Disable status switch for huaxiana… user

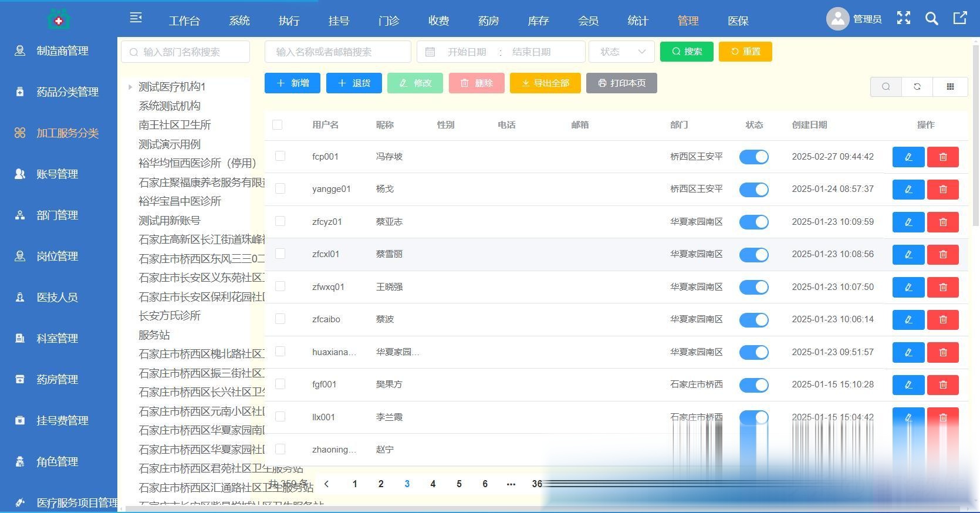coord(754,352)
